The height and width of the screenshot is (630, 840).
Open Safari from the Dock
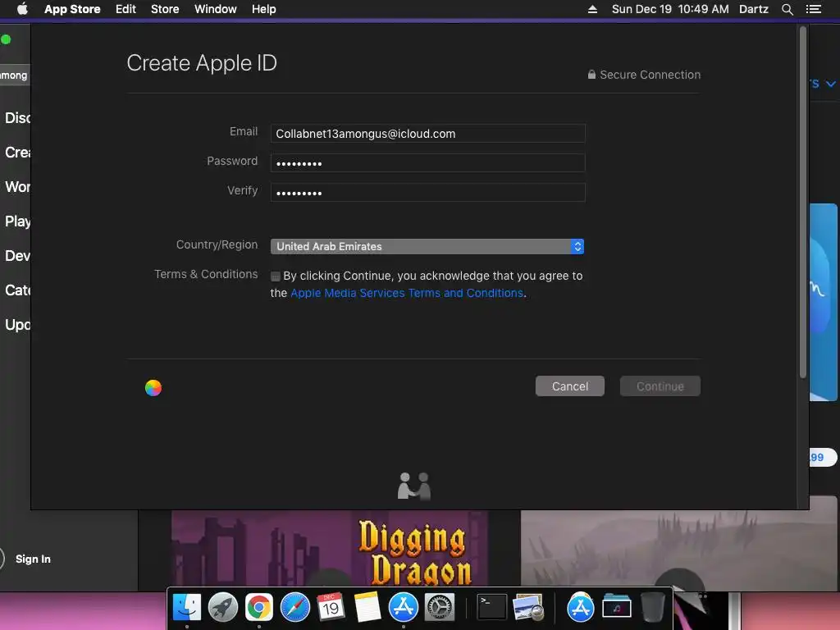[x=295, y=607]
